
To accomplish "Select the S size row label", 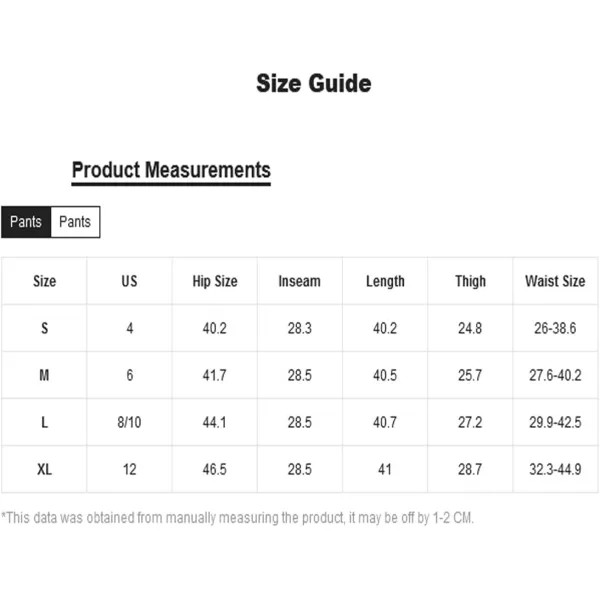I will coord(44,328).
